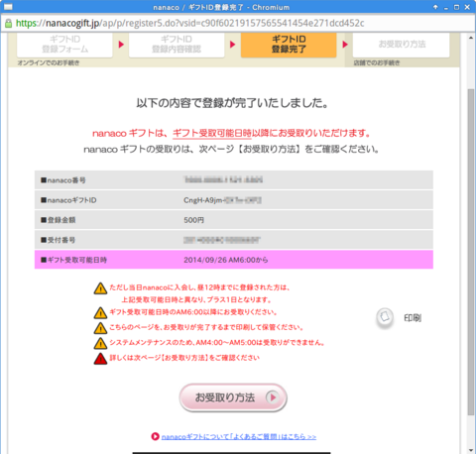Click the scrollbar down arrow
Image resolution: width=476 pixels, height=454 pixels.
[471, 450]
